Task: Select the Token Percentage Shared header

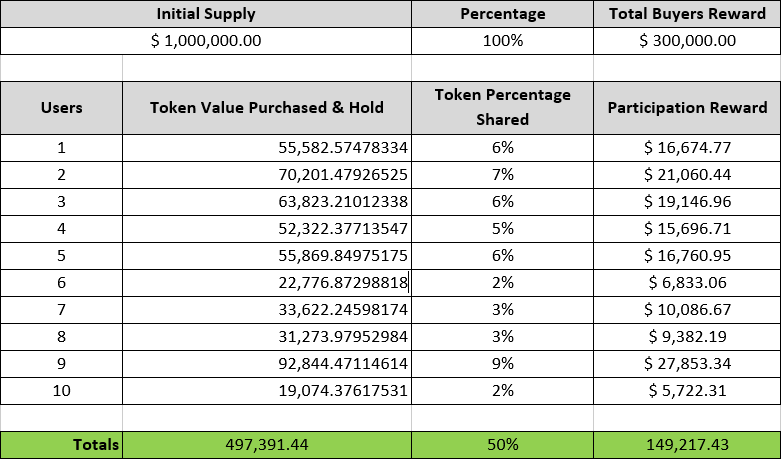Action: (x=502, y=107)
